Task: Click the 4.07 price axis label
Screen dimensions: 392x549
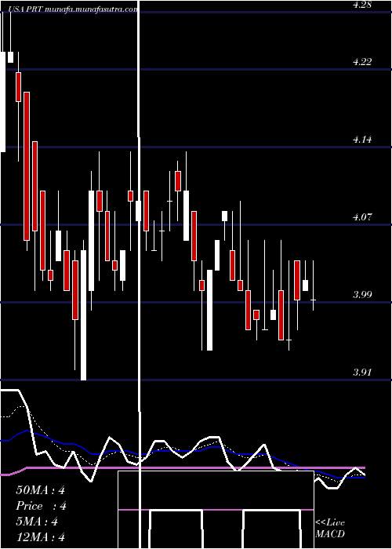Action: click(362, 217)
